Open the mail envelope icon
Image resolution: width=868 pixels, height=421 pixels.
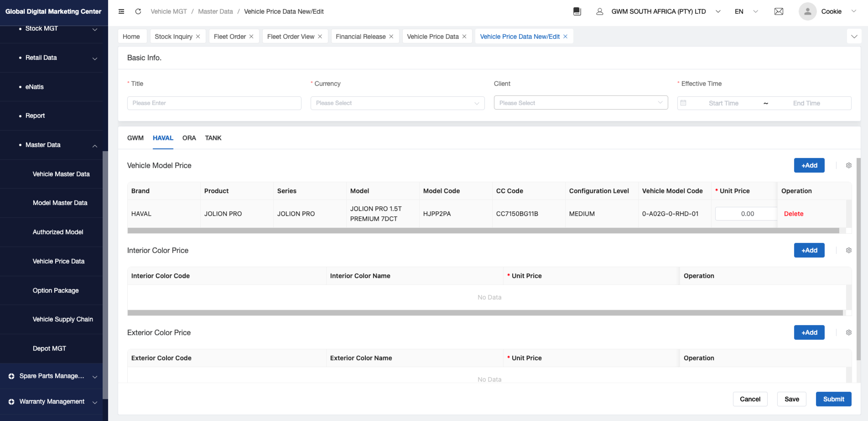click(779, 11)
